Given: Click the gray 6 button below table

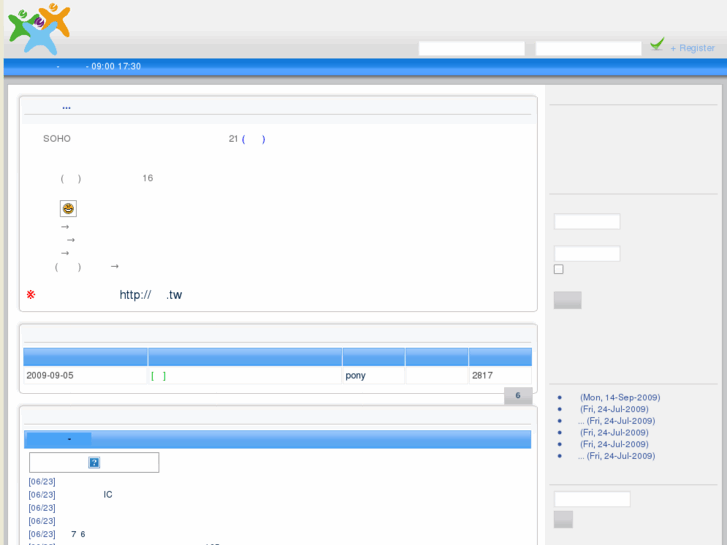Looking at the screenshot, I should 518,396.
